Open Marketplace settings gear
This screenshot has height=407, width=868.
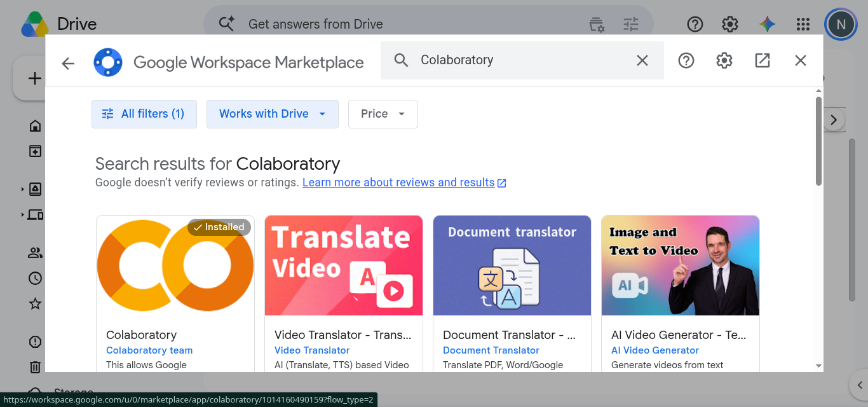coord(724,60)
